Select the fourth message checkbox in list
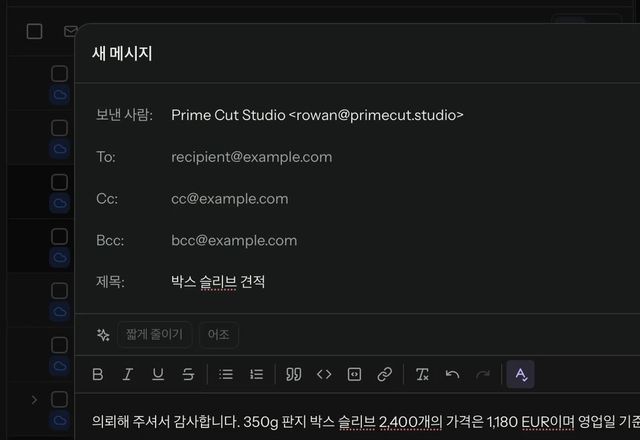Image resolution: width=640 pixels, height=440 pixels. (60, 237)
